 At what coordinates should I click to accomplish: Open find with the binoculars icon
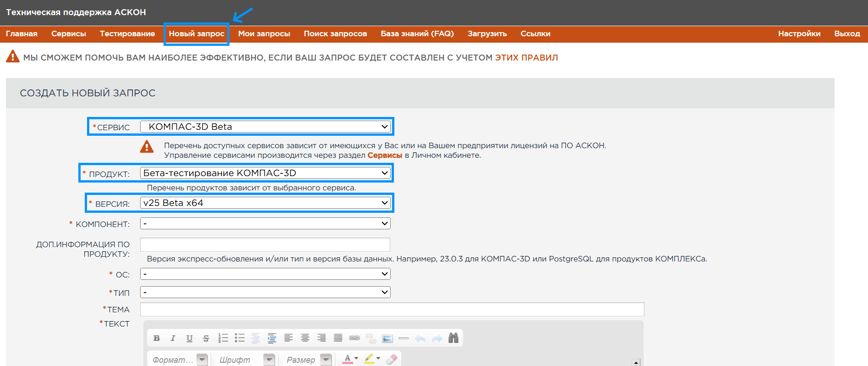tap(453, 338)
